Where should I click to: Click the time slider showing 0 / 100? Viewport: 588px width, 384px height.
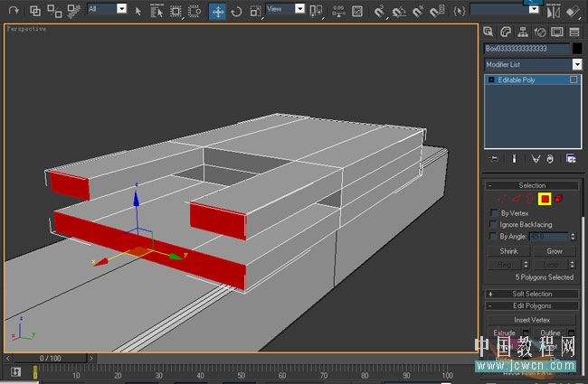click(50, 358)
